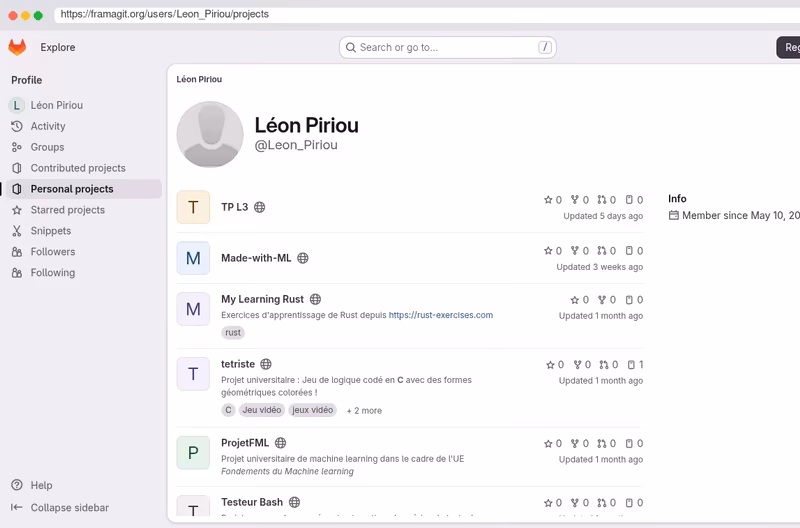This screenshot has width=800, height=528.
Task: Open Followers in sidebar
Action: [x=82, y=252]
